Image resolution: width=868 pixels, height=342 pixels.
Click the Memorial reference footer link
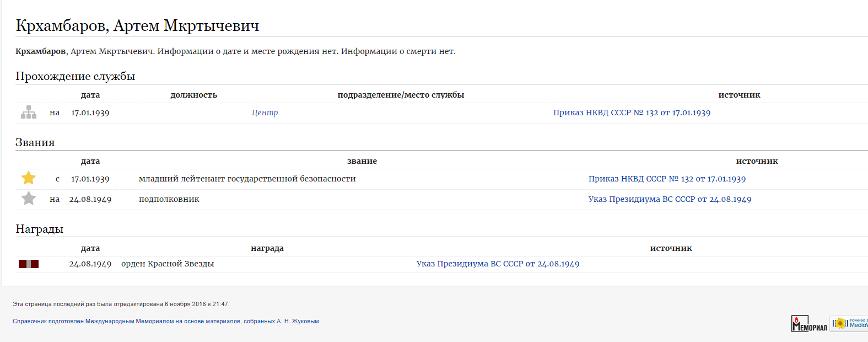165,321
